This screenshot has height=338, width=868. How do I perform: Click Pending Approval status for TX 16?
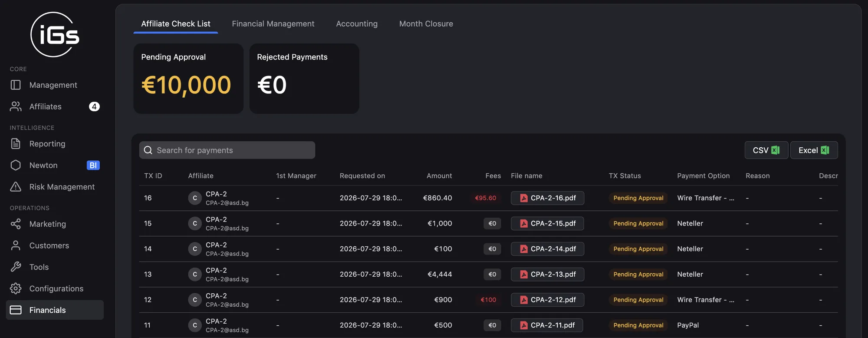(x=638, y=198)
